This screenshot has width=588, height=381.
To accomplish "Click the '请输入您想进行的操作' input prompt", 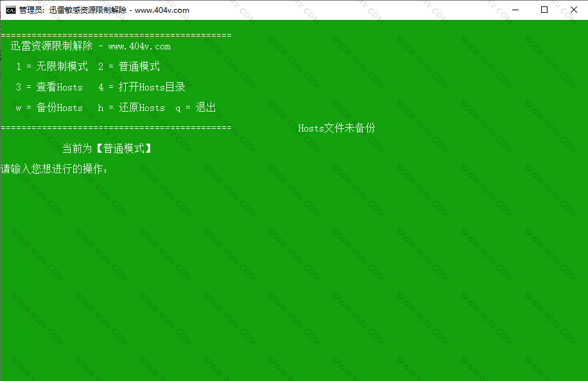I will pos(55,169).
